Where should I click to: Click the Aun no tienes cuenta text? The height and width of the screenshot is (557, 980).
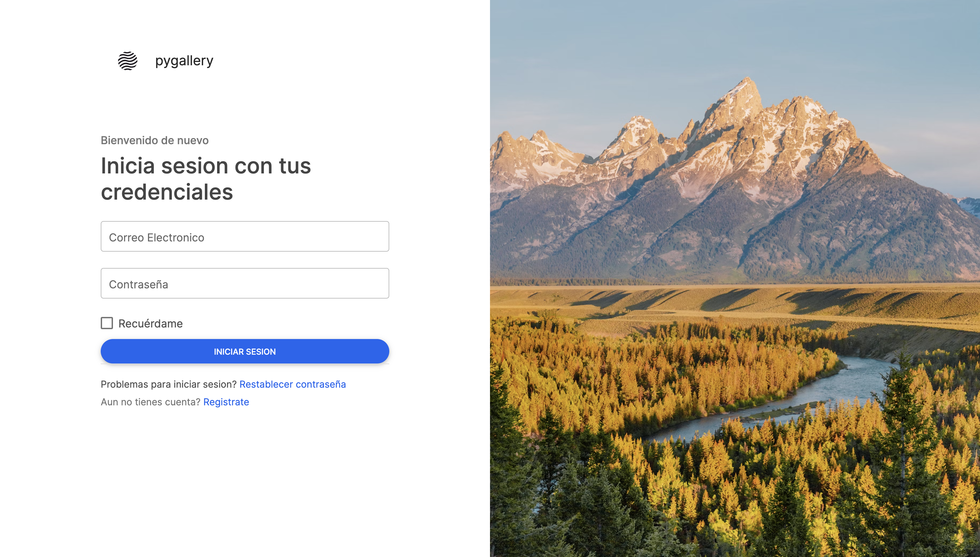pyautogui.click(x=150, y=402)
